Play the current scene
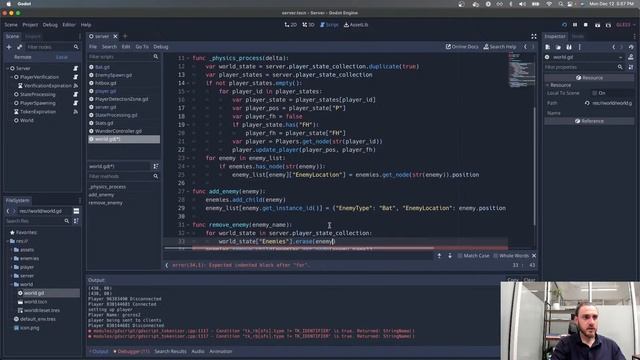Viewport: 640px width, 360px height. (x=597, y=25)
